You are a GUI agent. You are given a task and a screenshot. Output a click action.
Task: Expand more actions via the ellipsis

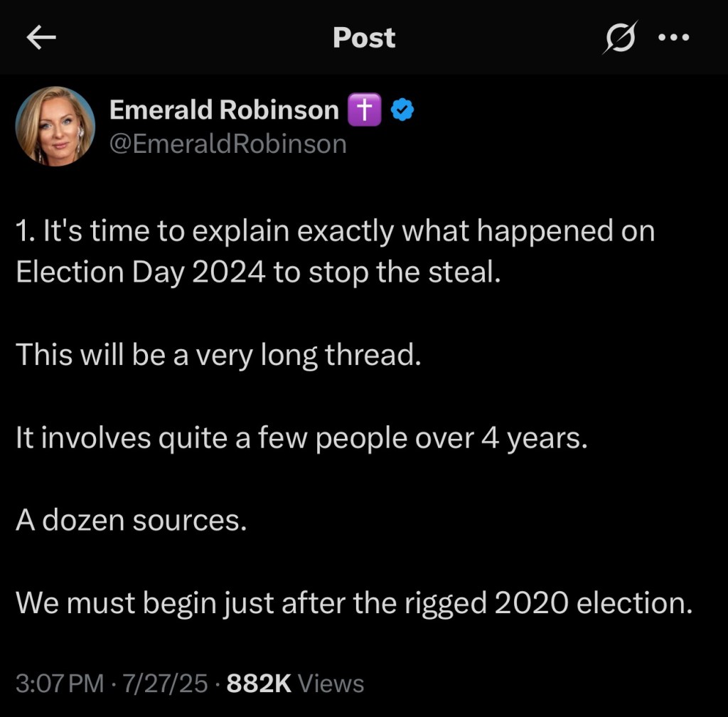(x=673, y=38)
